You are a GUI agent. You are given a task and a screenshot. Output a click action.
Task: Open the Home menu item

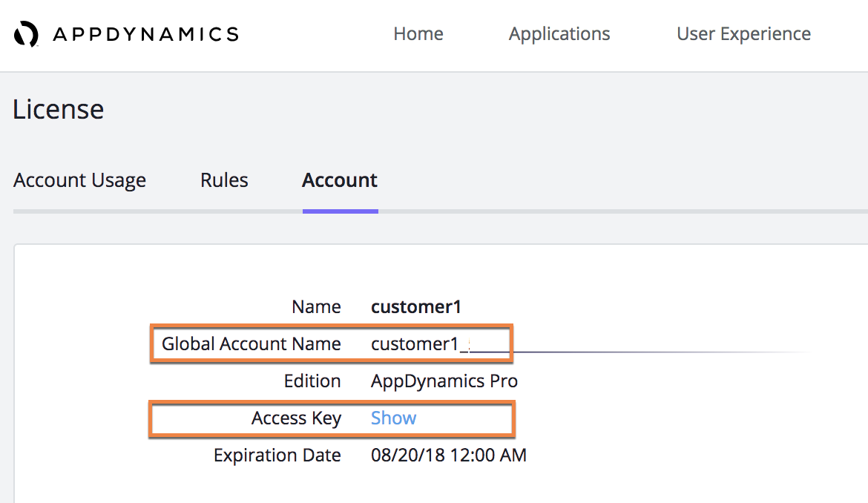[x=418, y=33]
